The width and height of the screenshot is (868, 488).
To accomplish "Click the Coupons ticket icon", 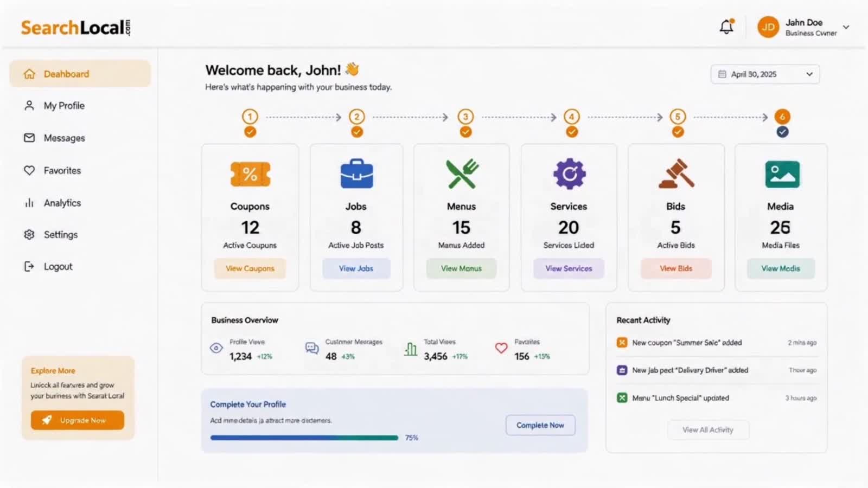I will [250, 174].
